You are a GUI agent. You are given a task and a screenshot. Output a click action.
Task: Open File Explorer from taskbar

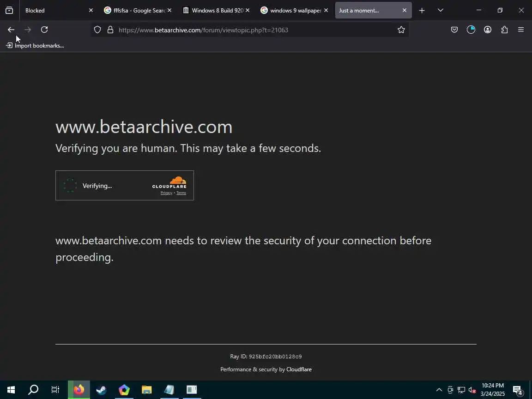146,390
